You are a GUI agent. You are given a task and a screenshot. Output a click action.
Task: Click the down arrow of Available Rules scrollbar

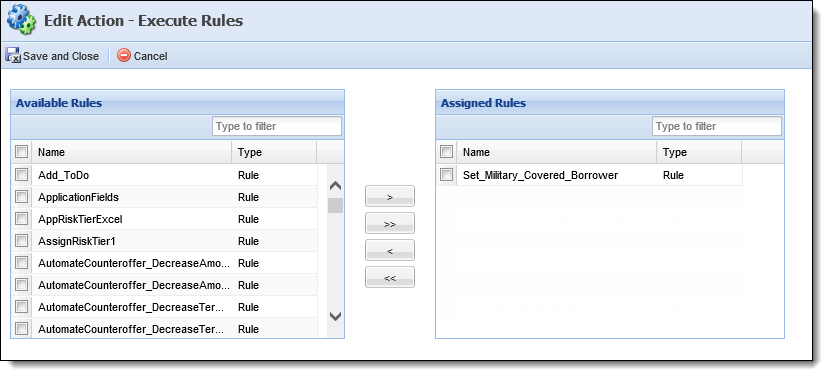[x=335, y=316]
